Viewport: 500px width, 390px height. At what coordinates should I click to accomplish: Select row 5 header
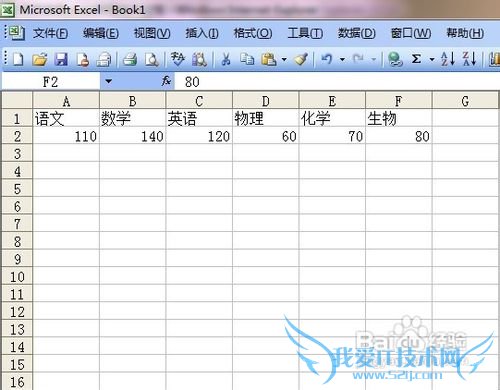(x=17, y=188)
